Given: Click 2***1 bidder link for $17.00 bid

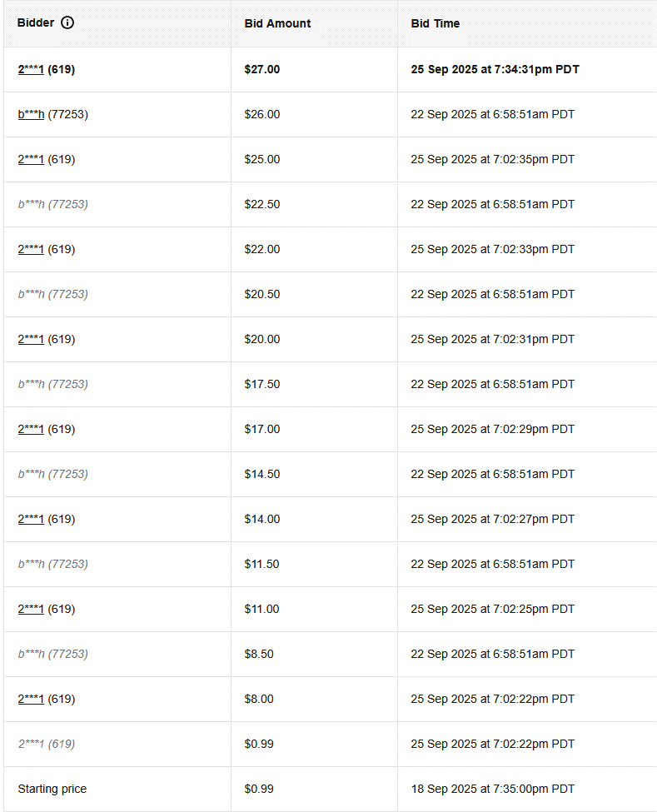Looking at the screenshot, I should coord(31,430).
